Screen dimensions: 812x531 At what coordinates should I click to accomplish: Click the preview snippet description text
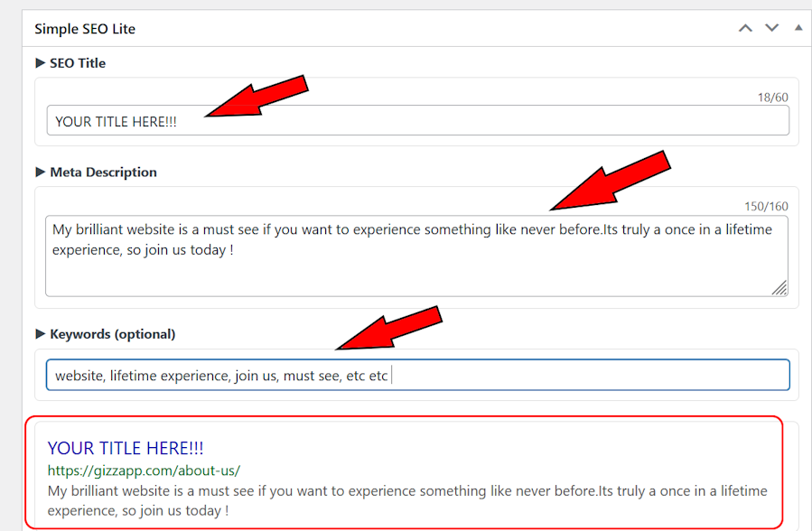406,500
